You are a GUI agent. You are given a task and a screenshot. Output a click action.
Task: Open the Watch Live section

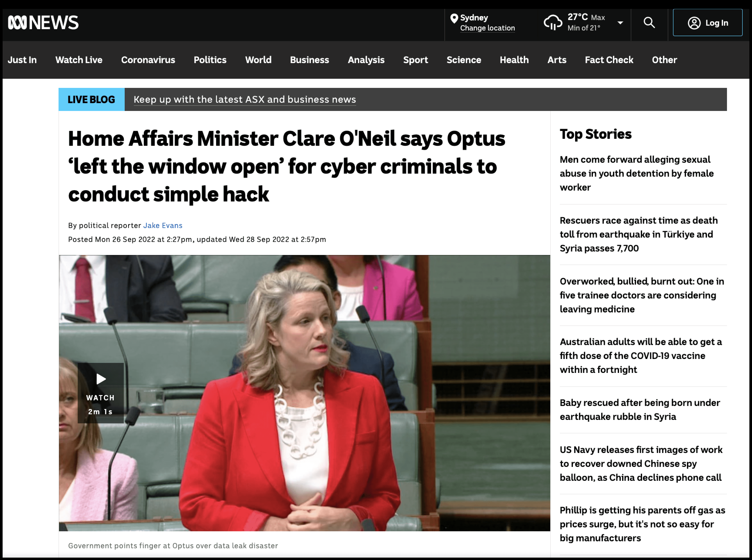[79, 60]
